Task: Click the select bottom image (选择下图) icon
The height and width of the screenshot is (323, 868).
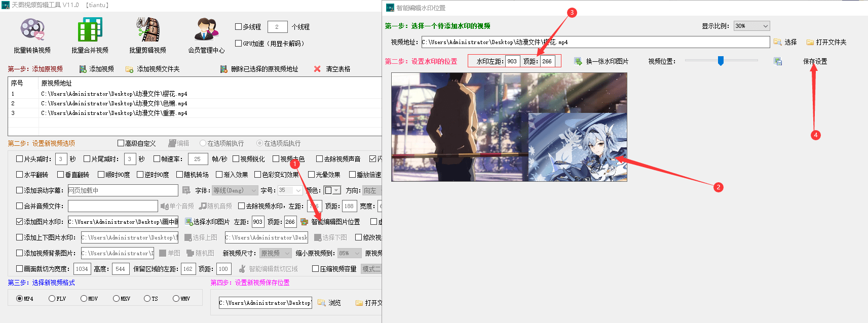Action: 318,237
